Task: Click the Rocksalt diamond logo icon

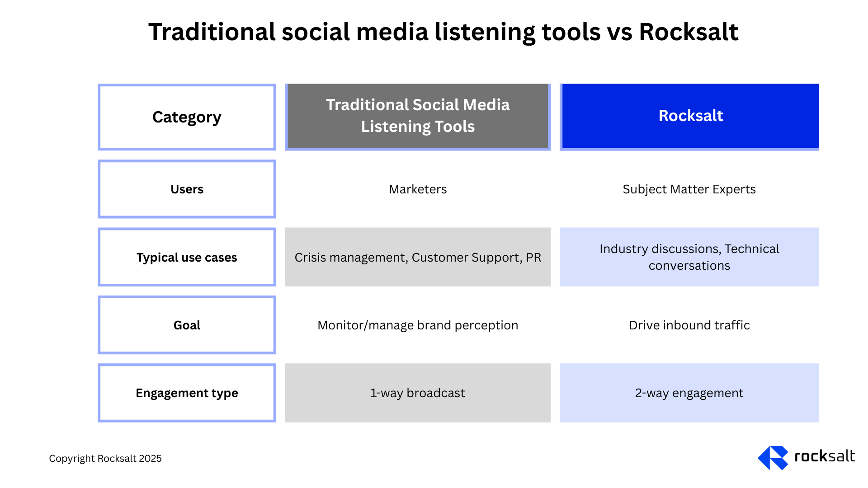Action: click(773, 458)
